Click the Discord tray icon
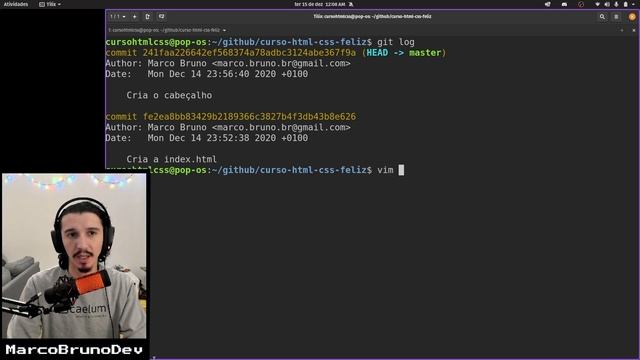The width and height of the screenshot is (640, 360). point(564,4)
